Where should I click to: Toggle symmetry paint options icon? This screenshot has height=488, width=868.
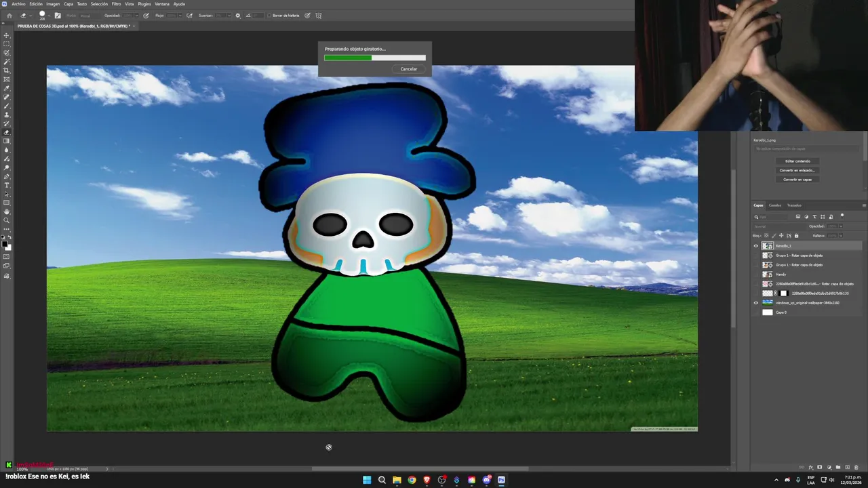pyautogui.click(x=317, y=16)
